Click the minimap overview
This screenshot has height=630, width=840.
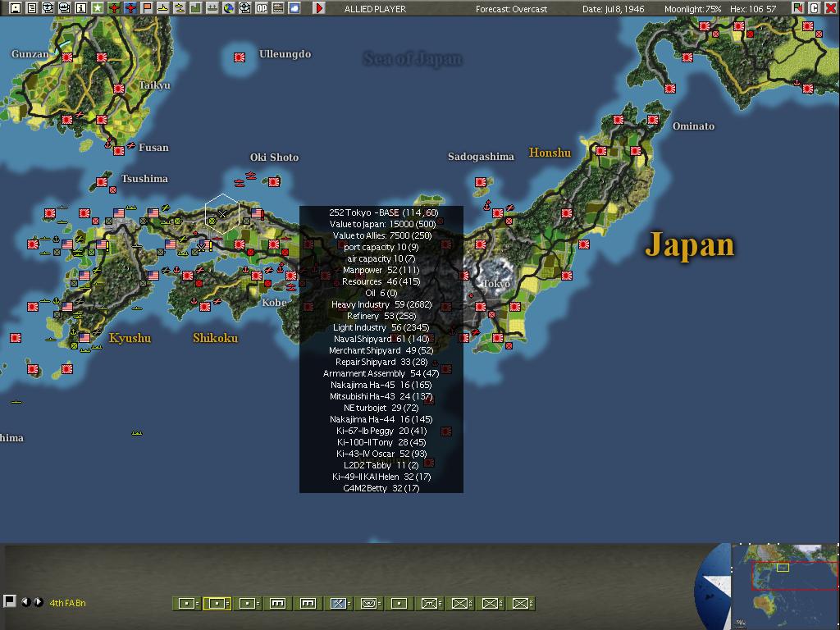(x=785, y=587)
